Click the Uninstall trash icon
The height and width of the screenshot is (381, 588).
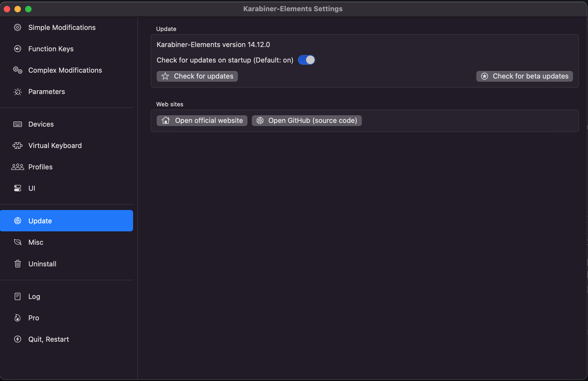18,264
